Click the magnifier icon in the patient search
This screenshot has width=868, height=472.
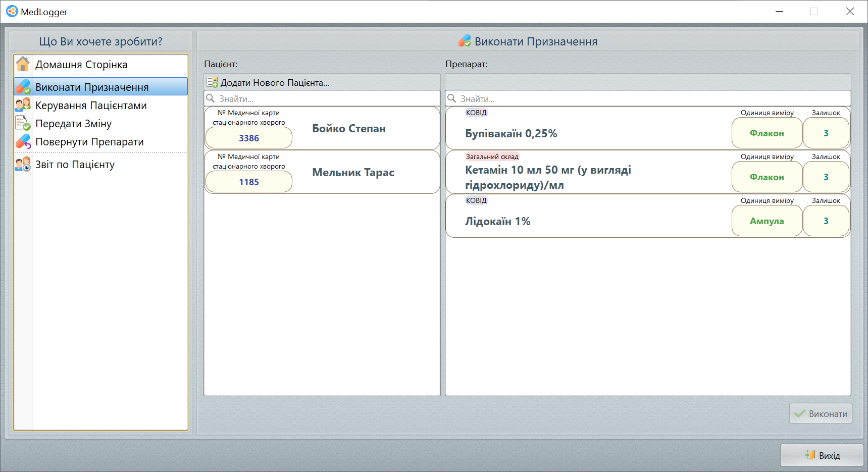pyautogui.click(x=211, y=98)
